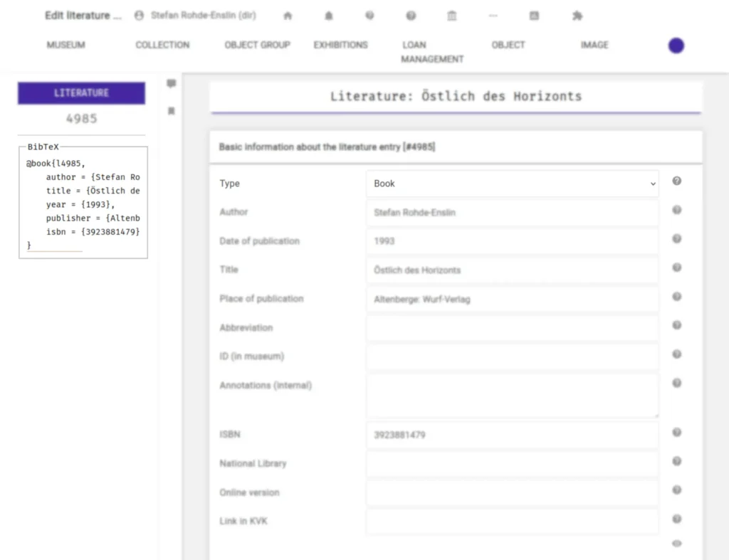Show help for Link in KVK
Image resolution: width=729 pixels, height=560 pixels.
click(x=677, y=519)
